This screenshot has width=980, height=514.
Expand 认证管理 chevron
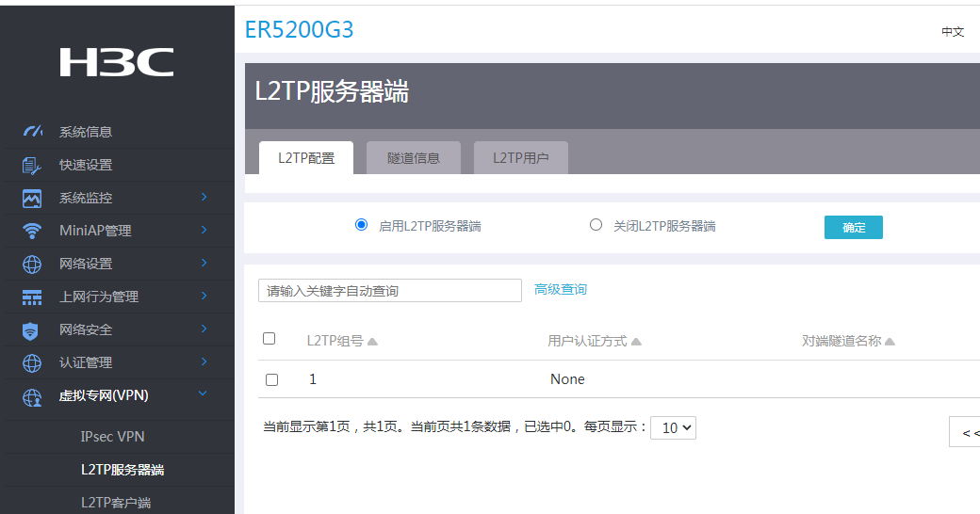coord(204,361)
